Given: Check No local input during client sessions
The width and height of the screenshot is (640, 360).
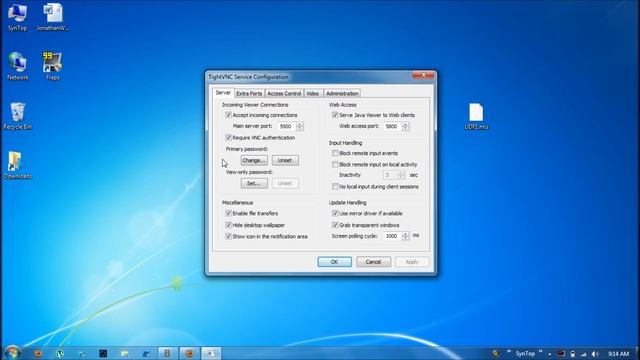Looking at the screenshot, I should [x=335, y=187].
